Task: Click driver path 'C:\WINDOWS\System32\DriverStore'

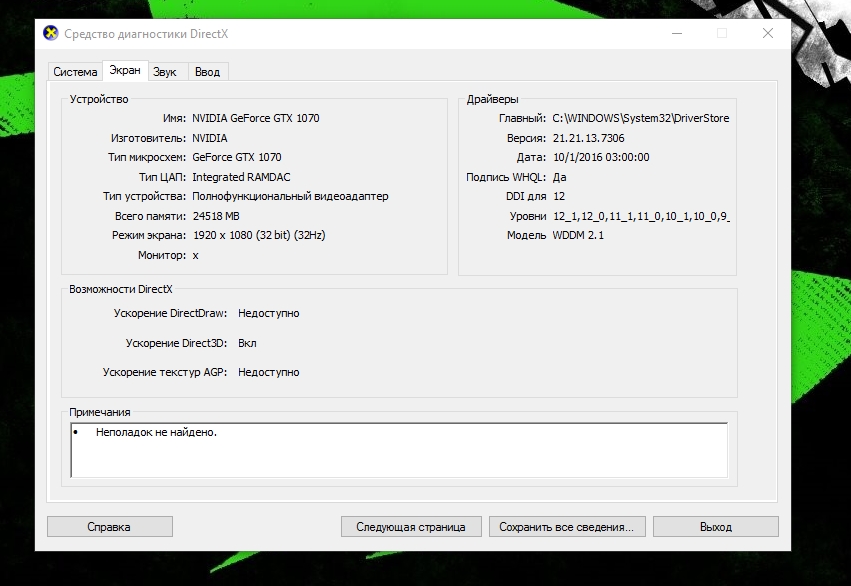Action: point(640,118)
